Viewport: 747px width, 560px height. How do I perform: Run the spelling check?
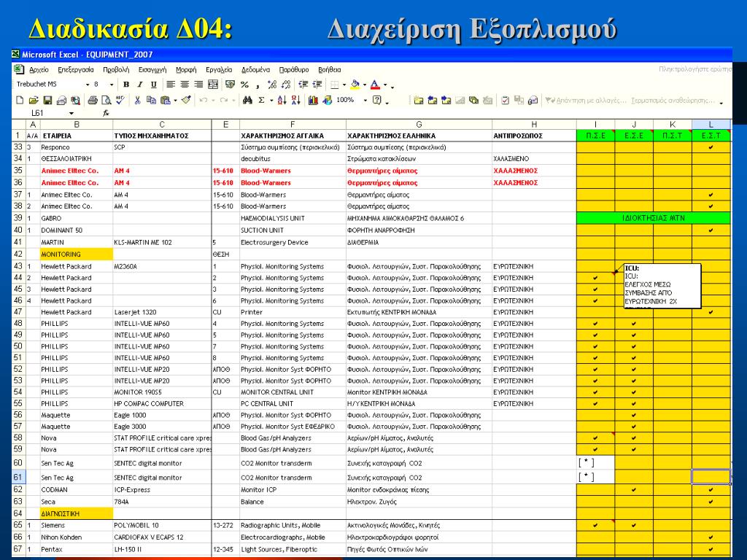click(x=120, y=100)
